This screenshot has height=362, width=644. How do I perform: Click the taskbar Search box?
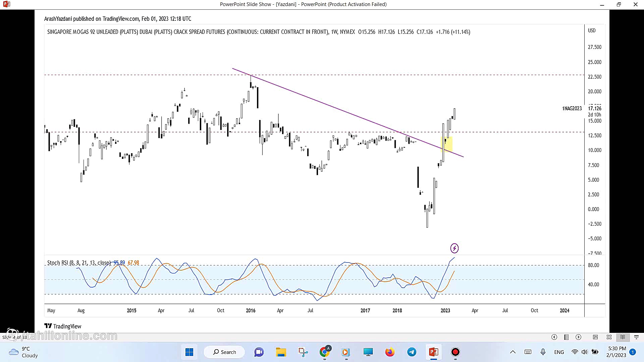pos(224,352)
